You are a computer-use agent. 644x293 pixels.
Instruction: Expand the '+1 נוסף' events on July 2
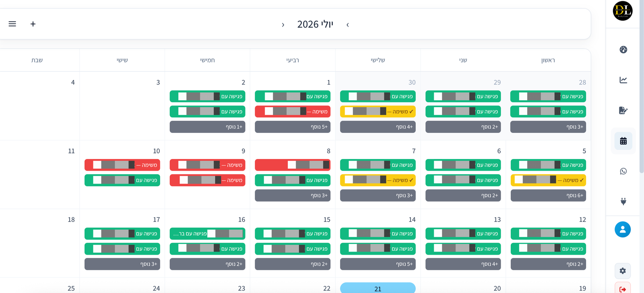tap(207, 127)
